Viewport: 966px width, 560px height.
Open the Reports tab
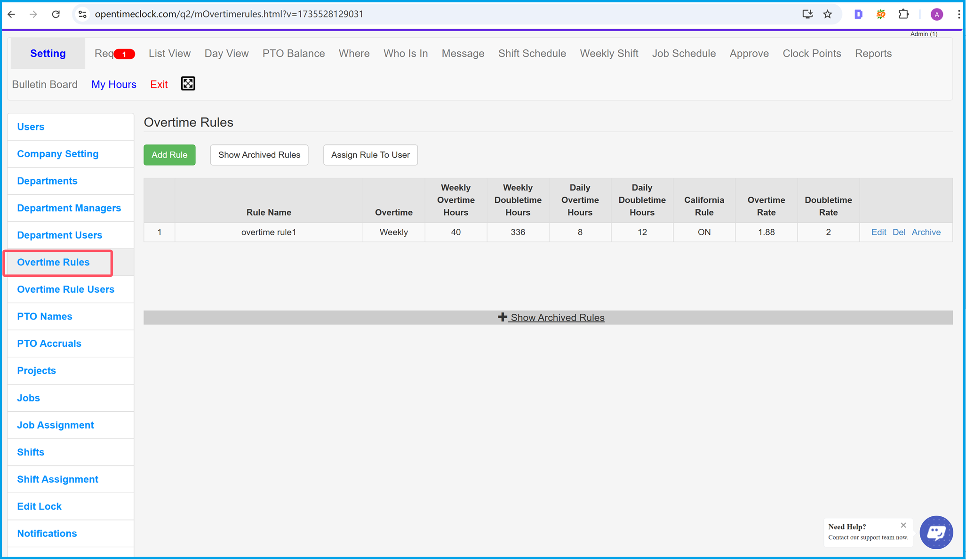[x=873, y=53]
